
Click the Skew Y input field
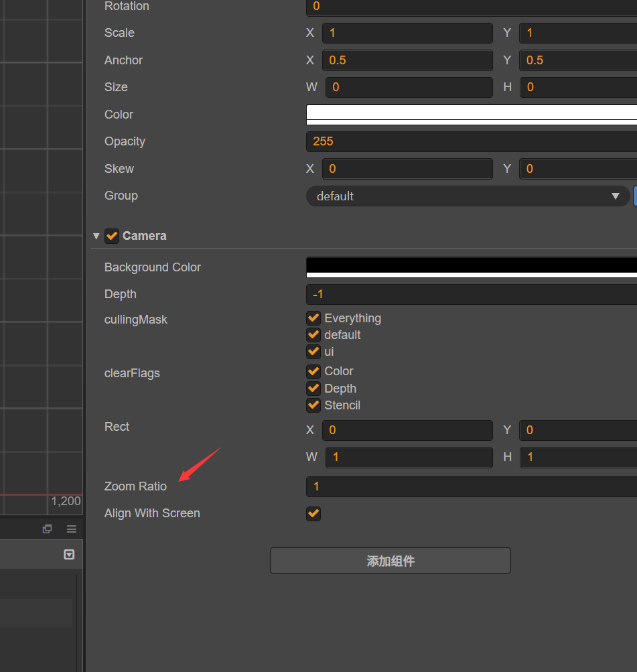[x=578, y=169]
